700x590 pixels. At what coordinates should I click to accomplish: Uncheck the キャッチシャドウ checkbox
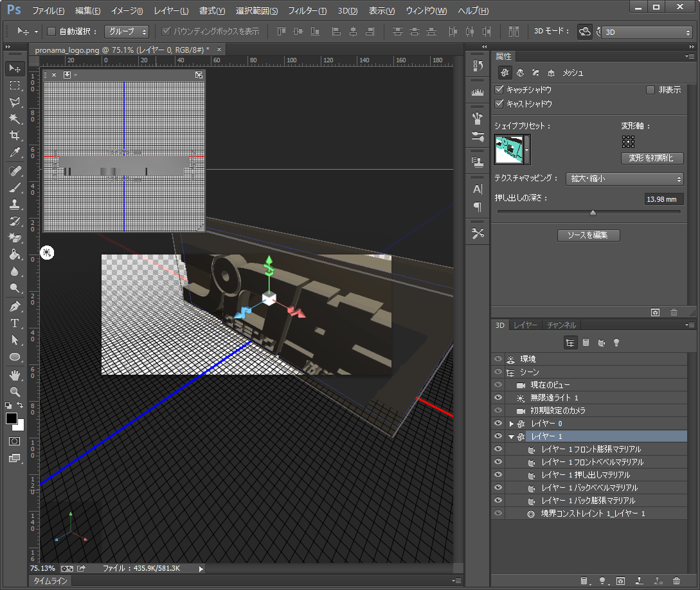[499, 90]
